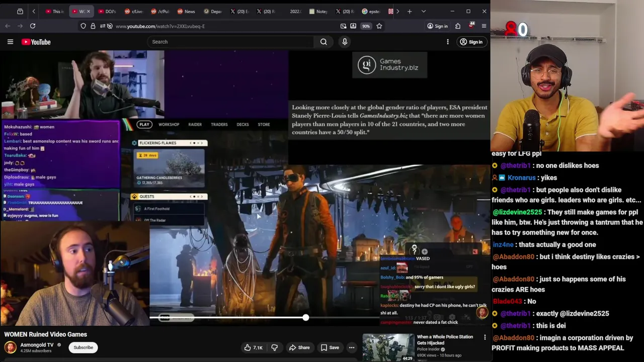
Task: Toggle Picture-in-Picture from address bar
Action: pos(343,26)
